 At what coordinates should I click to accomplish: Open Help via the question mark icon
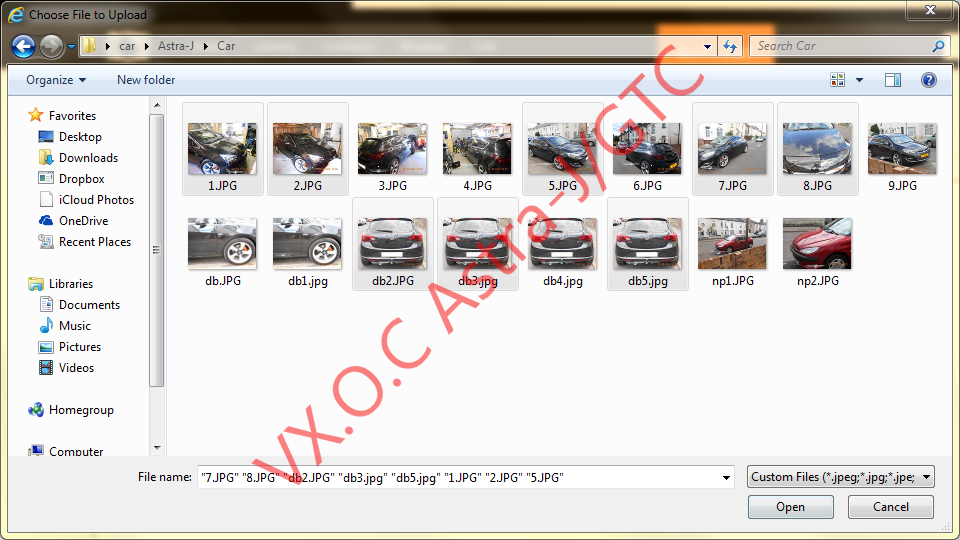928,80
